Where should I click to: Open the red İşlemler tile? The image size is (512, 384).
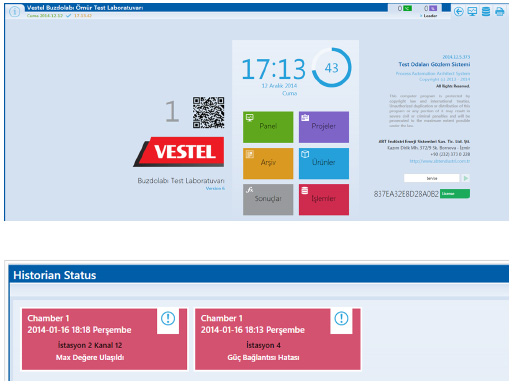[324, 199]
